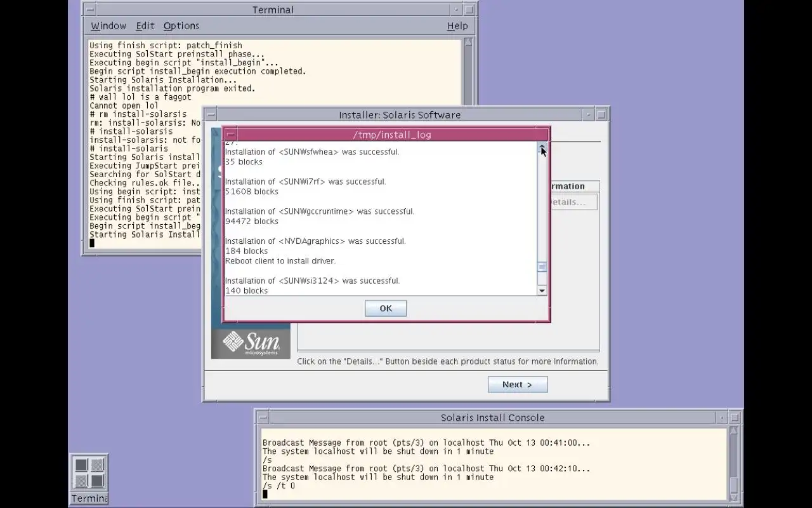Click "Using finish script: patch_finish" first Terminal line
This screenshot has height=508, width=812.
(x=166, y=46)
